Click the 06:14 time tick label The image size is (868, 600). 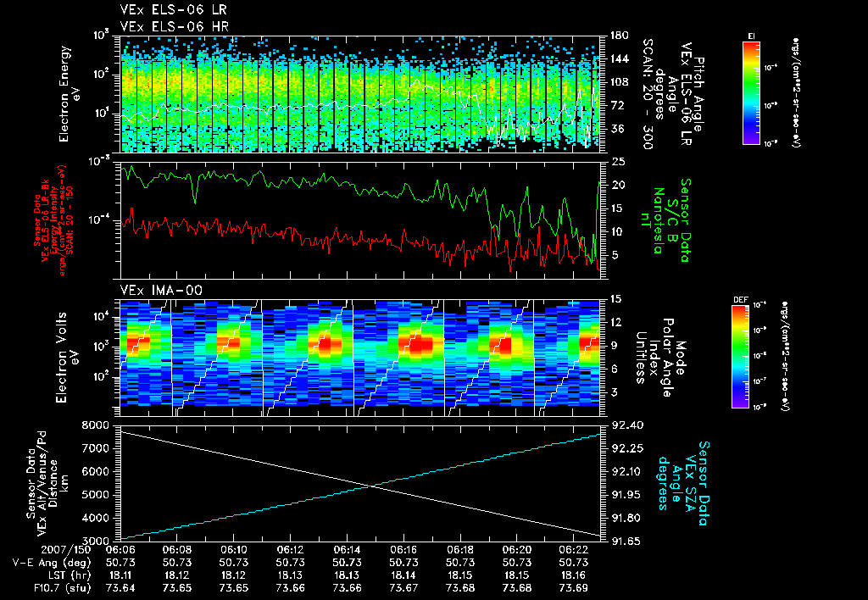tap(347, 550)
